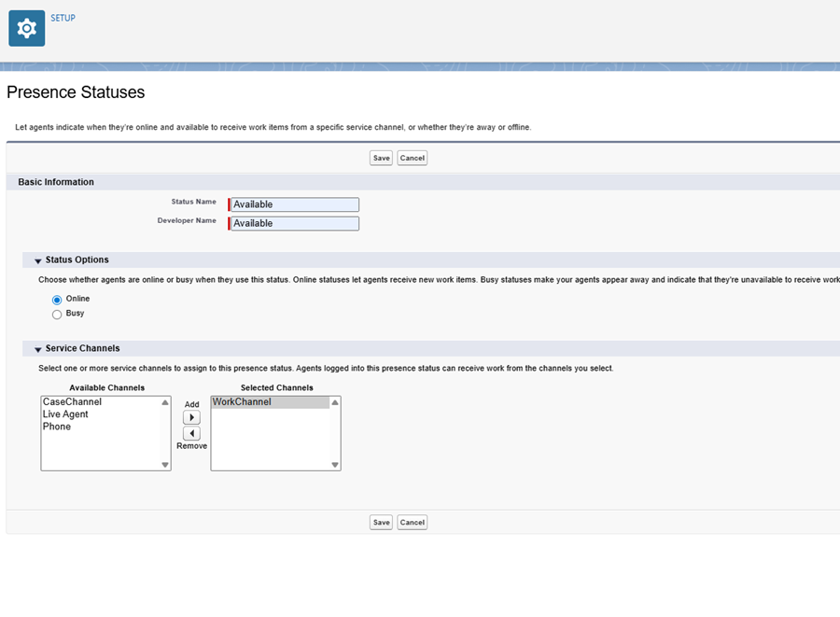Click Available Channels scroll down arrow
This screenshot has width=840, height=617.
(x=165, y=465)
